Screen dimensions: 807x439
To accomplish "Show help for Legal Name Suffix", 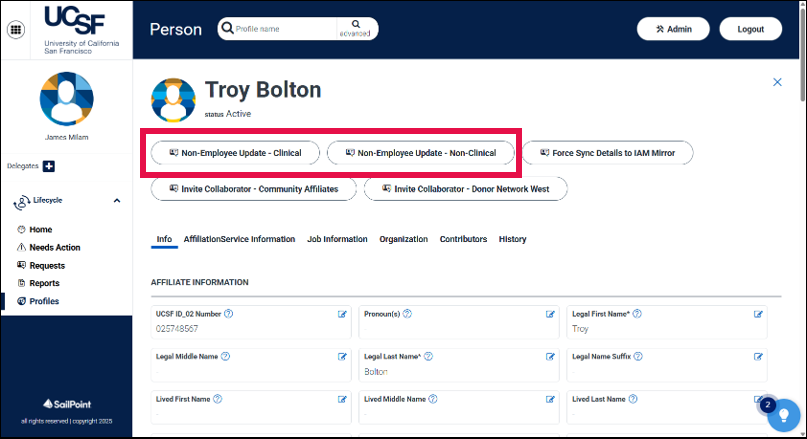I will pos(638,357).
